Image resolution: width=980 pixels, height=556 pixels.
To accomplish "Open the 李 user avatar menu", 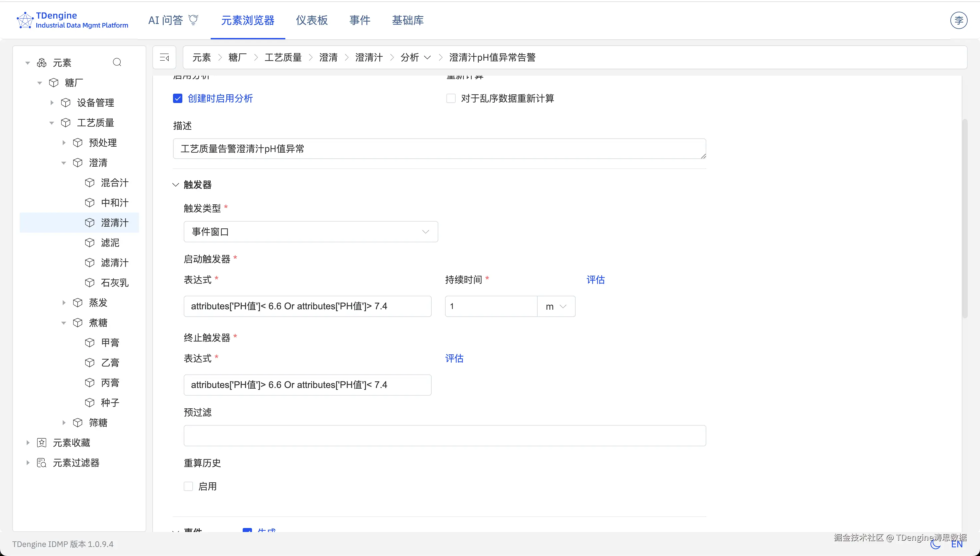I will (x=959, y=20).
